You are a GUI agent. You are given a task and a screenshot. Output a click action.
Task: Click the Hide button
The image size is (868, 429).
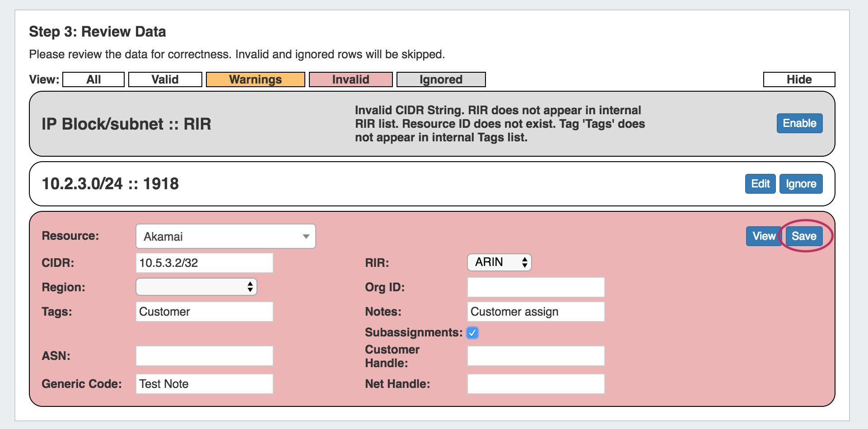[799, 79]
